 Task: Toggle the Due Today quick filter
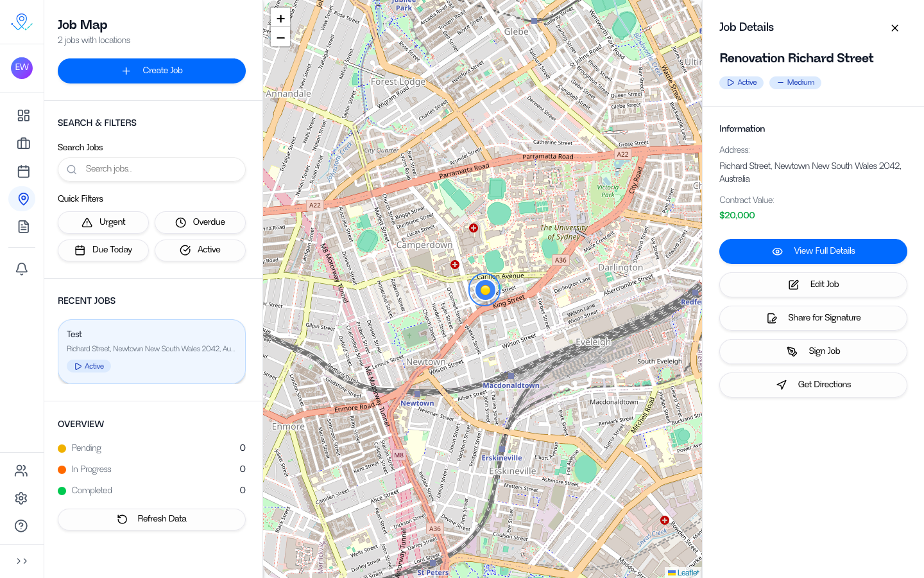[x=103, y=250]
